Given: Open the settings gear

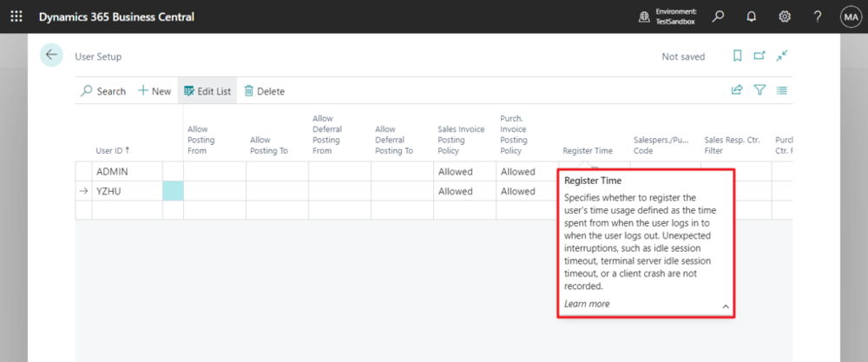Looking at the screenshot, I should coord(785,16).
